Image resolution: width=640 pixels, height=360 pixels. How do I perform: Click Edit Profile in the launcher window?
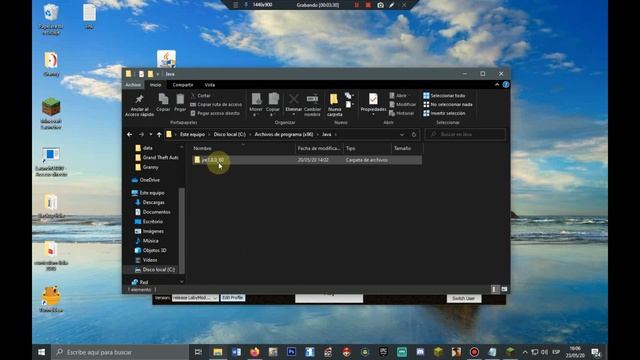[233, 298]
